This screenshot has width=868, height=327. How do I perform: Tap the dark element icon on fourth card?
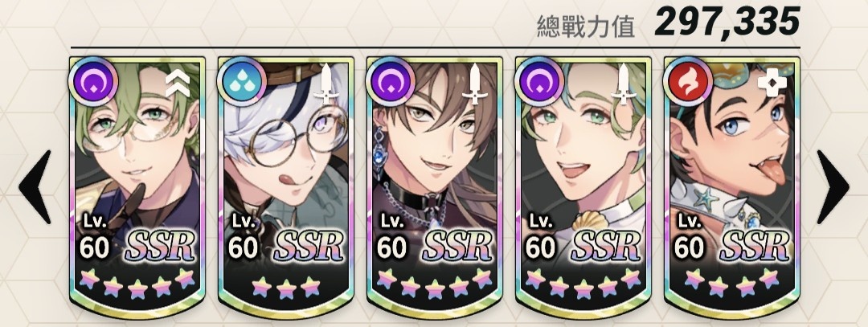point(538,82)
